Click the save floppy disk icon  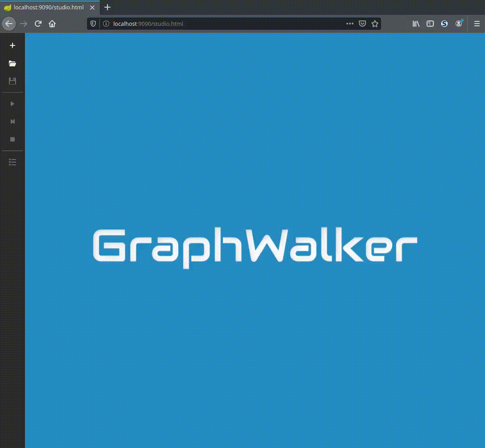coord(12,81)
